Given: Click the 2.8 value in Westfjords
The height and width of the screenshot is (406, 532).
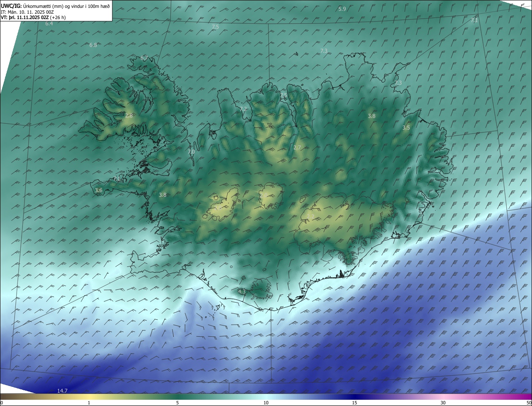Looking at the screenshot, I should coord(129,115).
